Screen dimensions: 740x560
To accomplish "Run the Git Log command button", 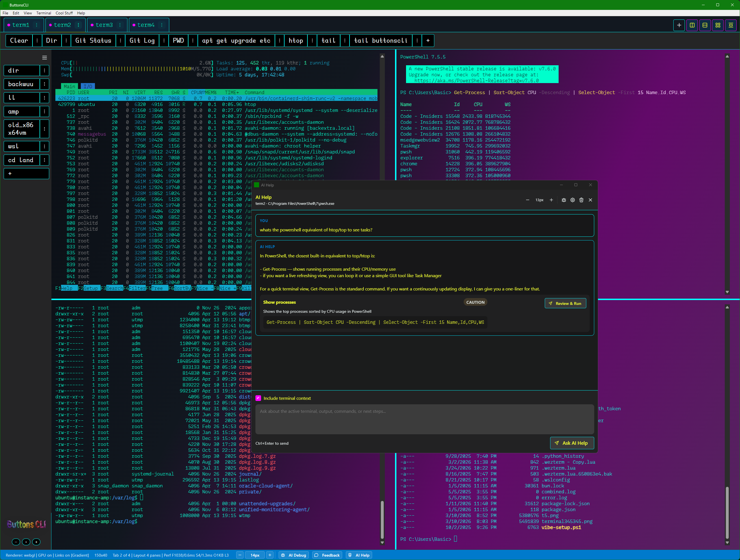I will click(142, 40).
